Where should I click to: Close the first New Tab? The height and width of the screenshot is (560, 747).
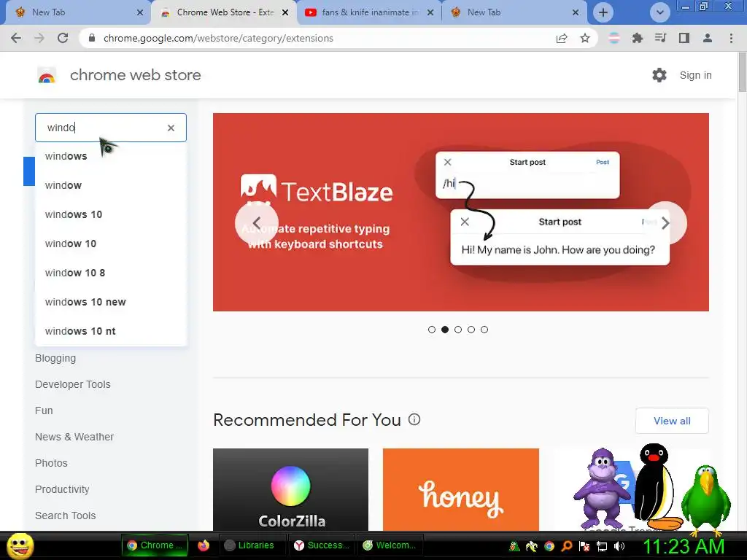(140, 12)
